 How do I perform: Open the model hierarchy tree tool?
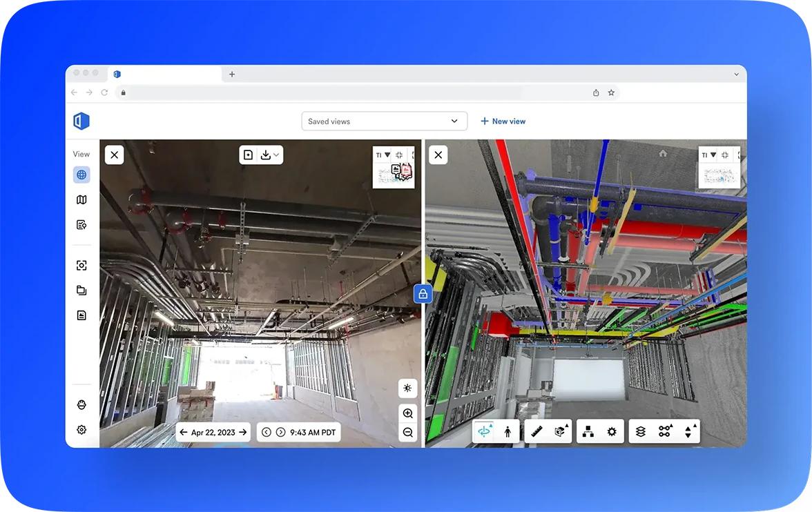click(588, 431)
